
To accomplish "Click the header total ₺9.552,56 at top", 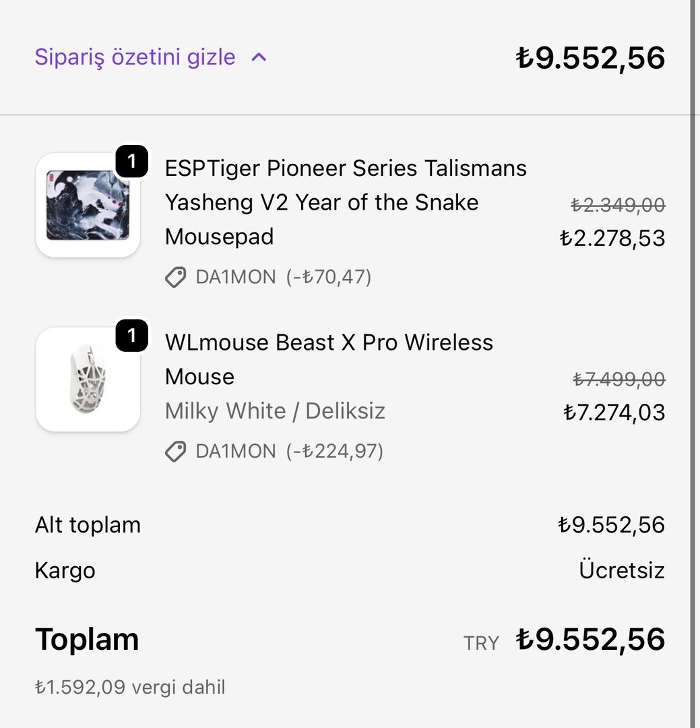I will 590,58.
